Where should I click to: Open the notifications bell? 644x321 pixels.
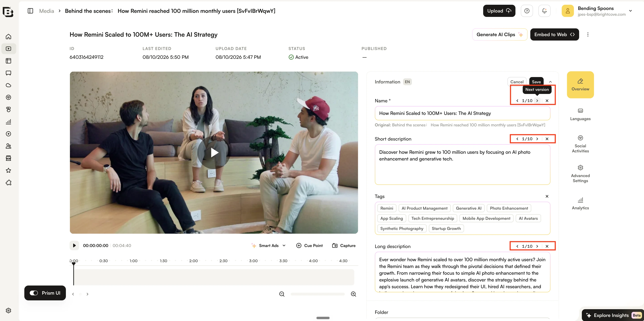pyautogui.click(x=544, y=11)
